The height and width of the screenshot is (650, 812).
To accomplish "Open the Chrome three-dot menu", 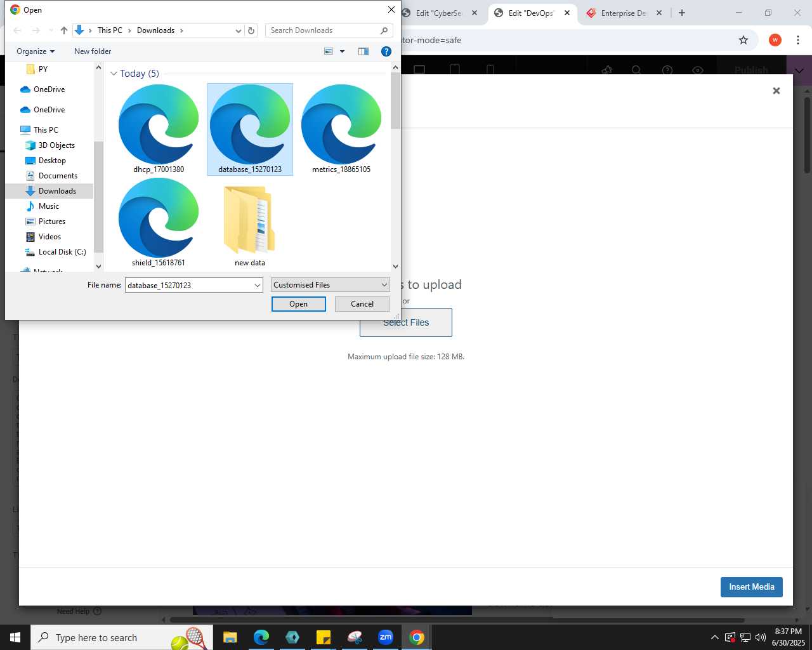I will coord(798,40).
